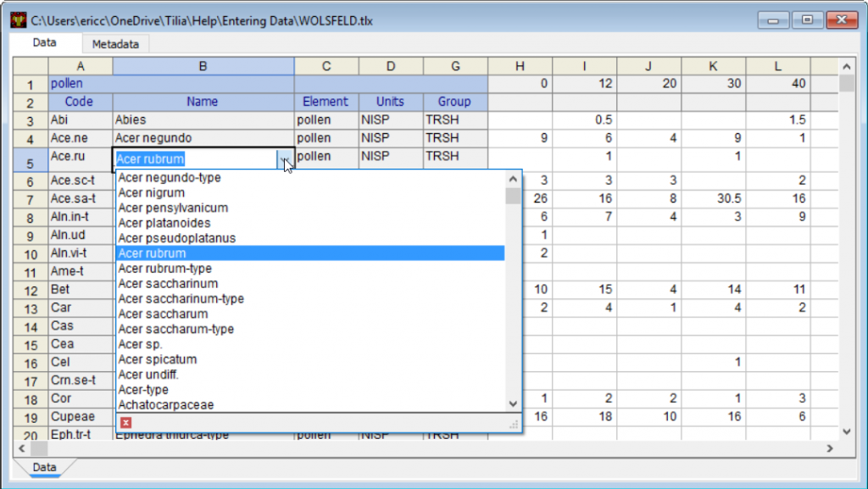This screenshot has width=868, height=489.
Task: Click the Aln.in-t code cell
Action: [x=81, y=217]
